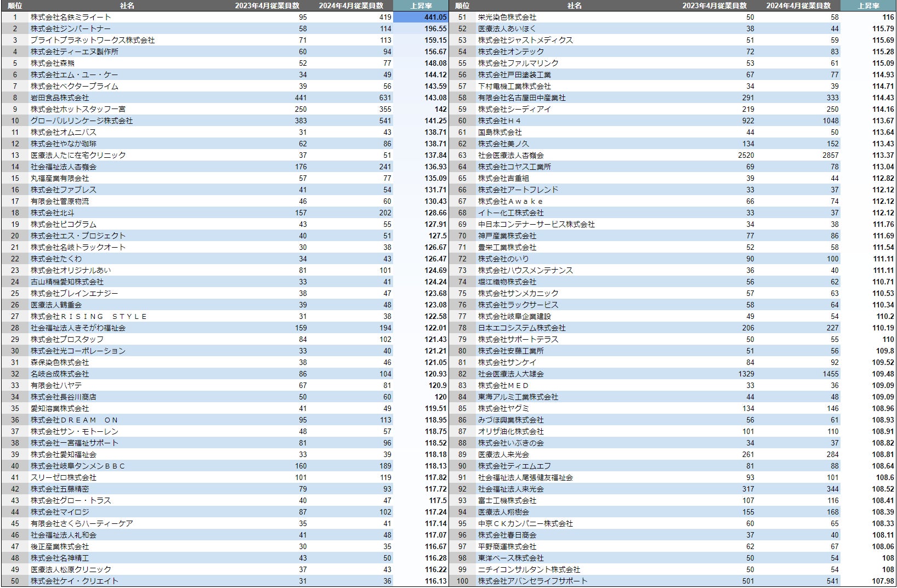The height and width of the screenshot is (588, 897).
Task: Select the みづほ興業株式会社 cell
Action: coord(511,420)
